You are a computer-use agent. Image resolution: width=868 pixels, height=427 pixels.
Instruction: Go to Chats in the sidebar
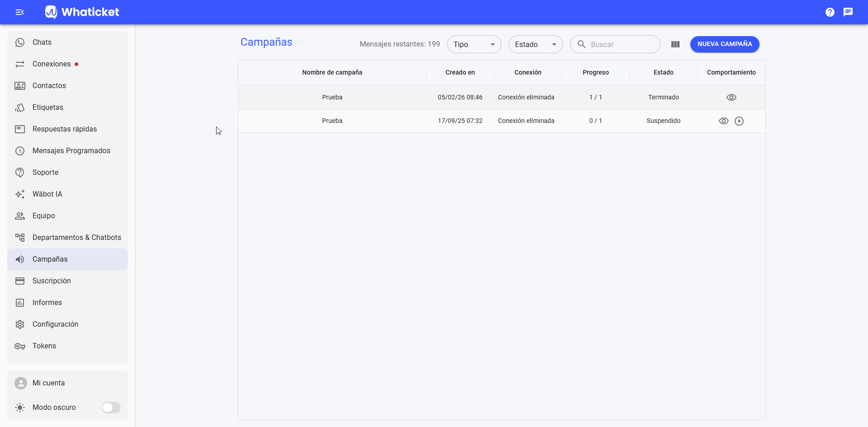point(68,42)
